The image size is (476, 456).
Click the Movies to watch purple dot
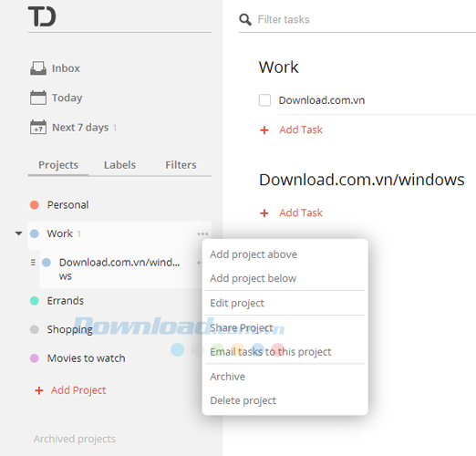35,358
